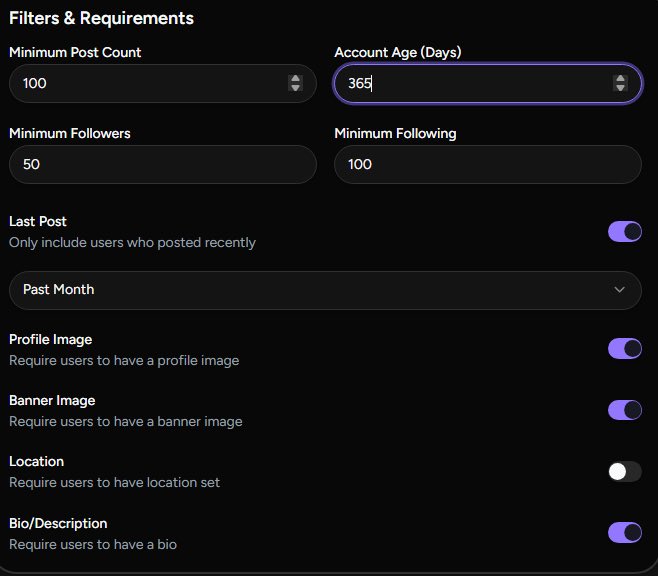
Task: Decrease the Minimum Post Count with down arrow
Action: [x=295, y=88]
